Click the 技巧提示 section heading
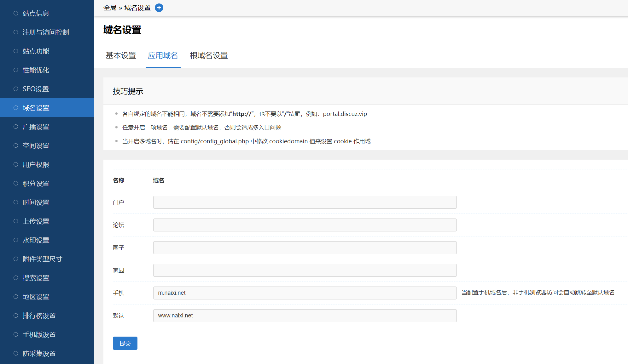This screenshot has height=364, width=628. (128, 91)
